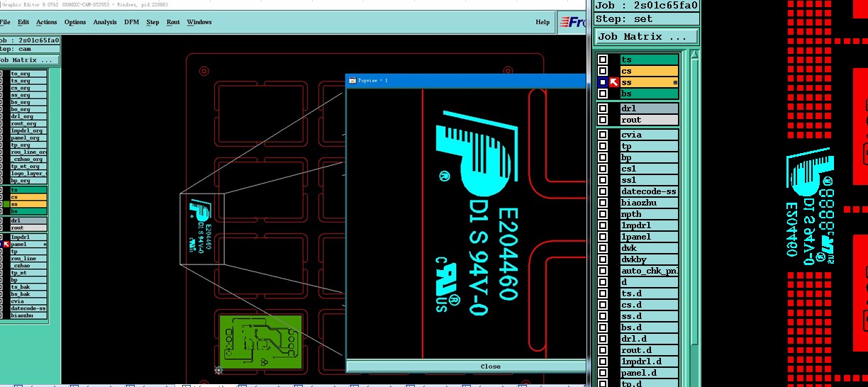Open the Options menu
This screenshot has width=868, height=387.
pos(75,22)
